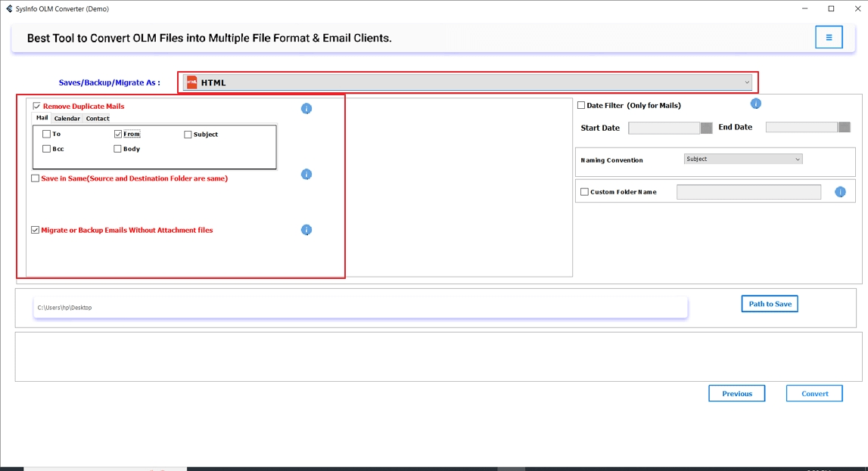Click the Start Date input field
This screenshot has width=868, height=471.
pyautogui.click(x=664, y=128)
